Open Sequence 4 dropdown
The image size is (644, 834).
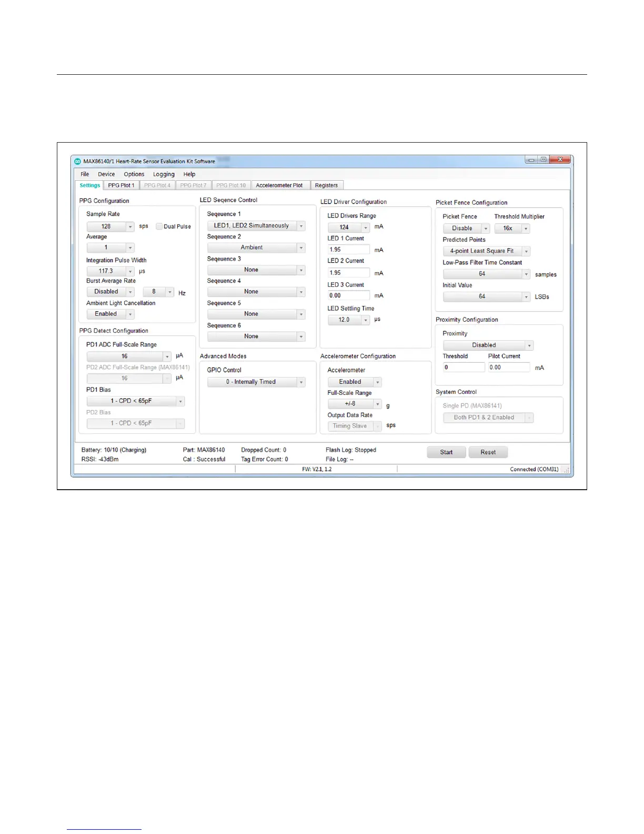[x=256, y=292]
